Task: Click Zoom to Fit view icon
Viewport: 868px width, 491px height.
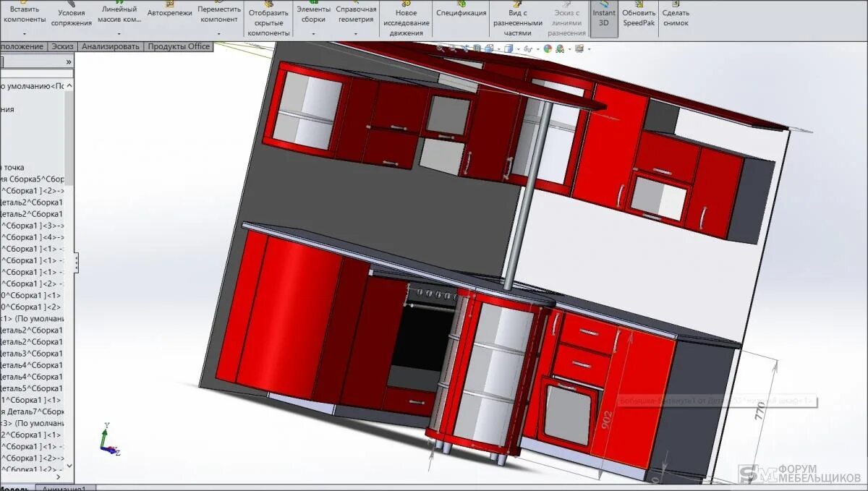Action: click(440, 48)
